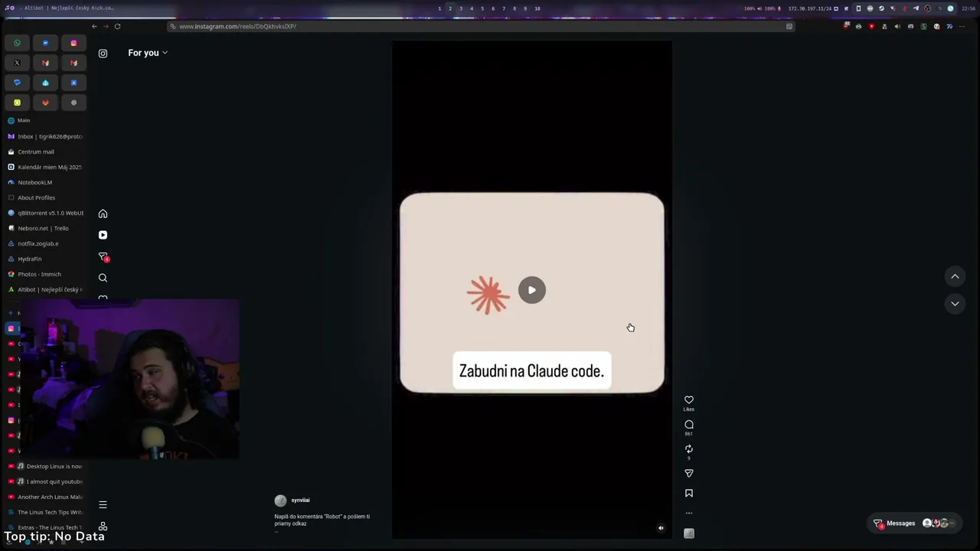Open the Instagram pinned tab
The height and width of the screenshot is (551, 980).
73,43
